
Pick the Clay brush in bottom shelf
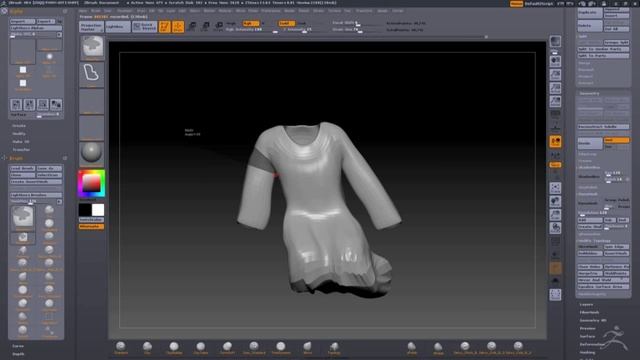click(x=147, y=348)
